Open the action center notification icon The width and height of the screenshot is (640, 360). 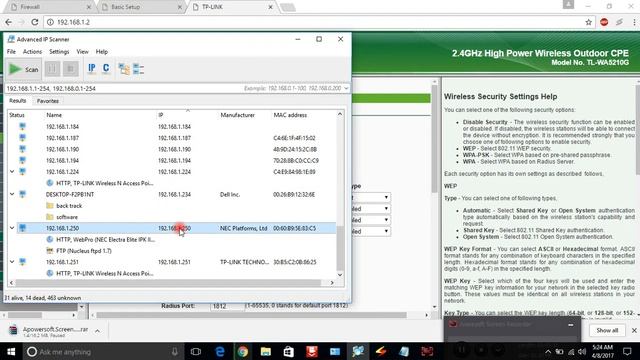coord(627,351)
